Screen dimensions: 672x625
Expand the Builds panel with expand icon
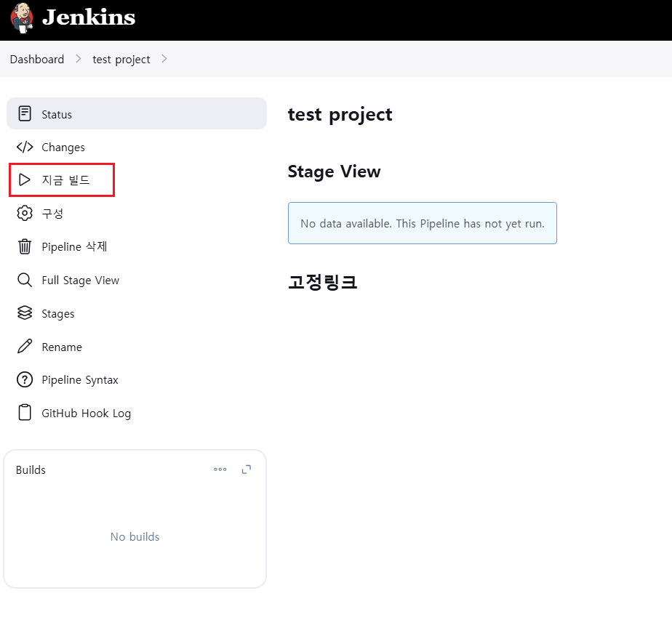pos(247,469)
